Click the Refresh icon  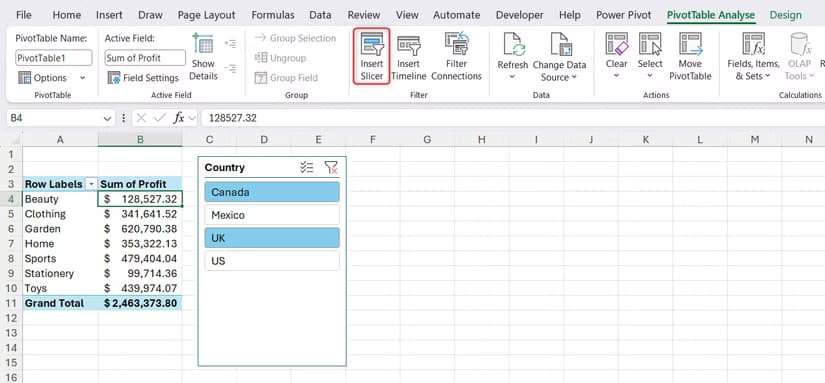point(512,44)
